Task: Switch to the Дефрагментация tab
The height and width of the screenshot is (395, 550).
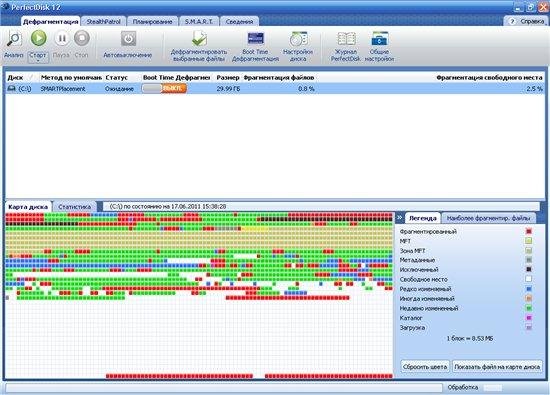Action: click(x=51, y=21)
